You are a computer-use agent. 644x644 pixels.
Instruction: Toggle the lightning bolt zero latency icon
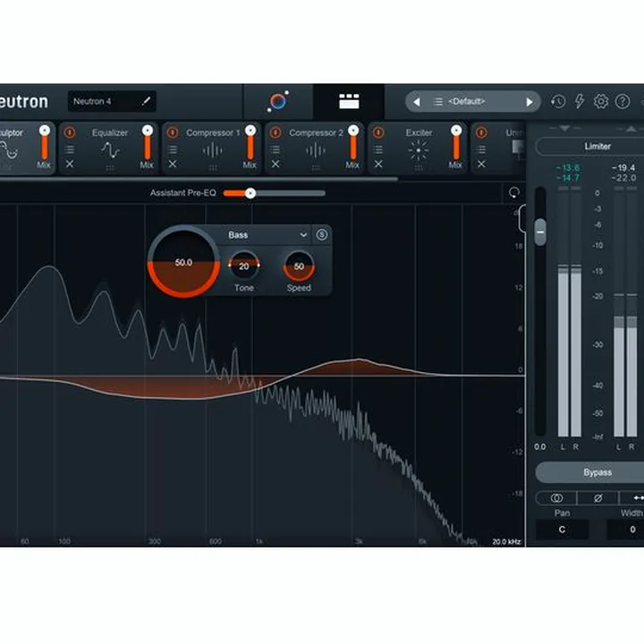click(x=579, y=101)
